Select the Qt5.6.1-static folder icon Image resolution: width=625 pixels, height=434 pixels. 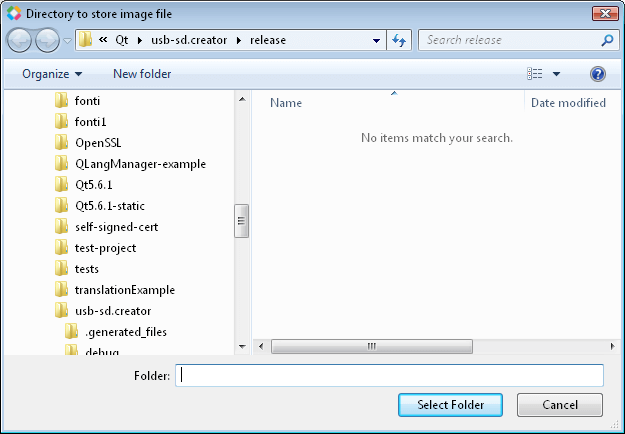61,205
